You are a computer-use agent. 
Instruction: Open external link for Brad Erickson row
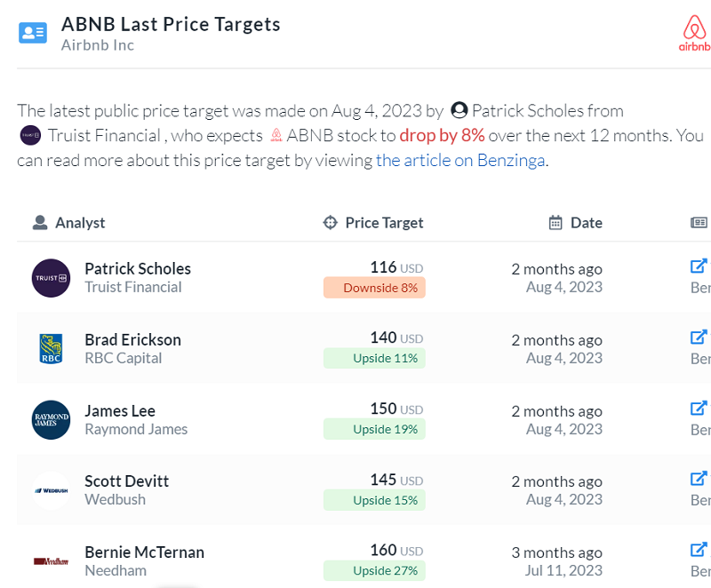[699, 337]
